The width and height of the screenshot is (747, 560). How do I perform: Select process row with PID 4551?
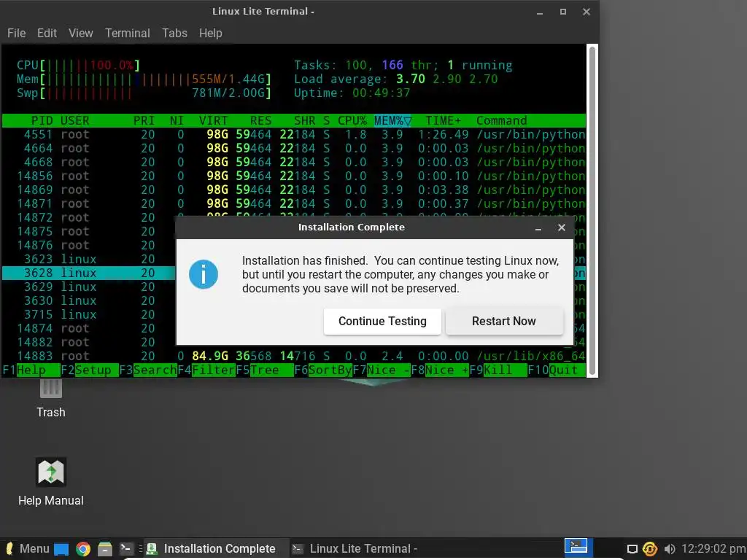click(294, 135)
